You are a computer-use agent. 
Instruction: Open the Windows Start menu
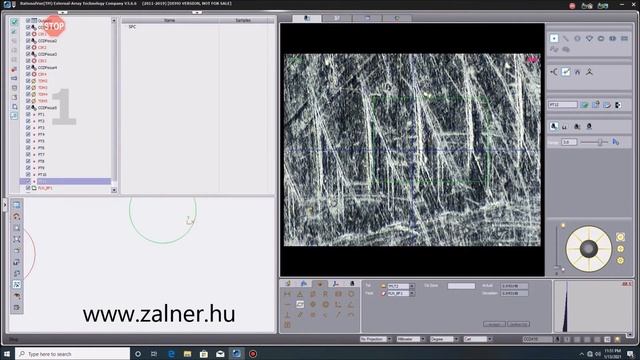[x=7, y=354]
